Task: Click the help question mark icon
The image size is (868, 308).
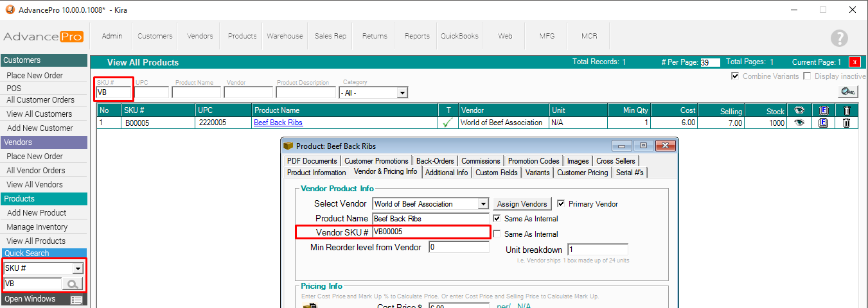Action: pos(839,38)
